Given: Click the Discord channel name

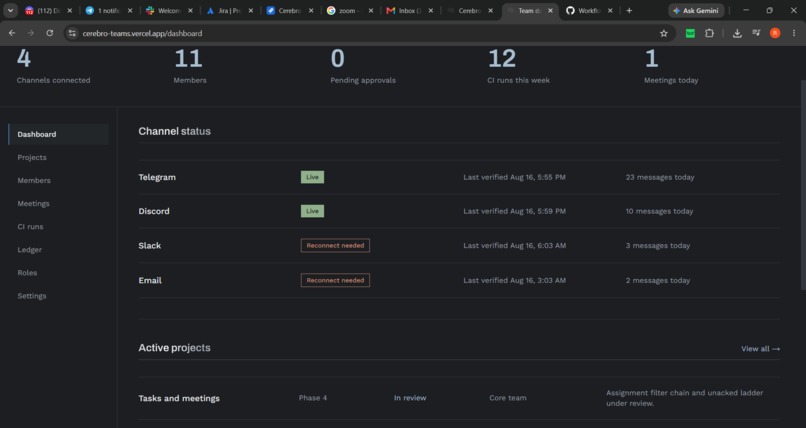Looking at the screenshot, I should point(154,211).
